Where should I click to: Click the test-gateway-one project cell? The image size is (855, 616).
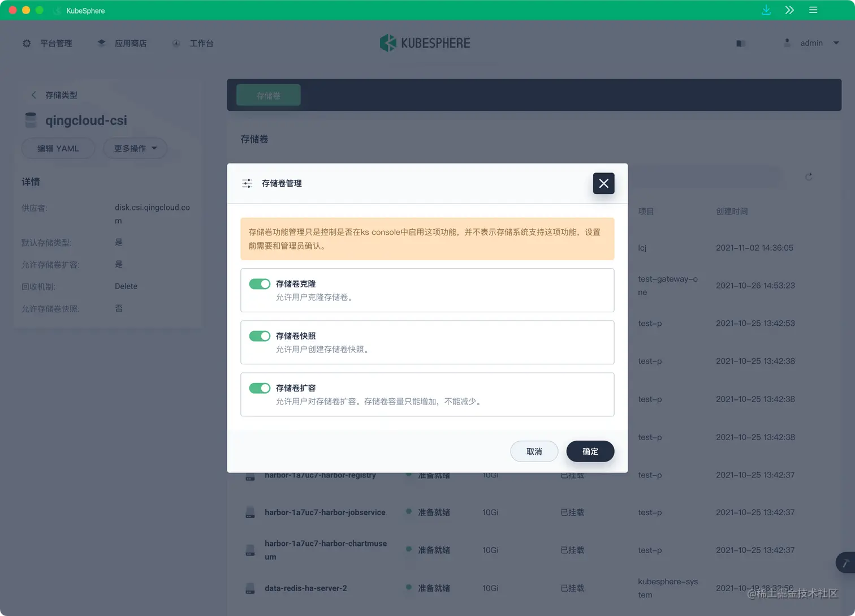(x=668, y=286)
